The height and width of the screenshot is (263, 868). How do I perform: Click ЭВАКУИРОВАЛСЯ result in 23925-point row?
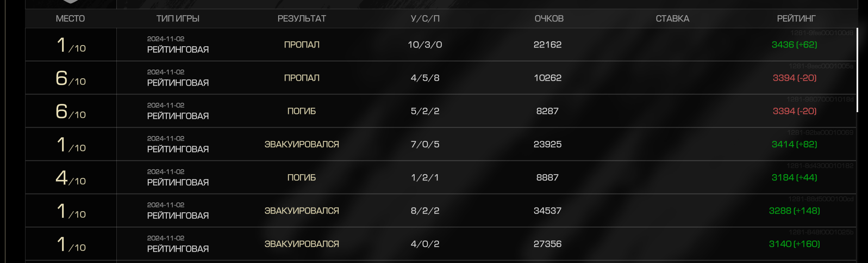click(302, 144)
